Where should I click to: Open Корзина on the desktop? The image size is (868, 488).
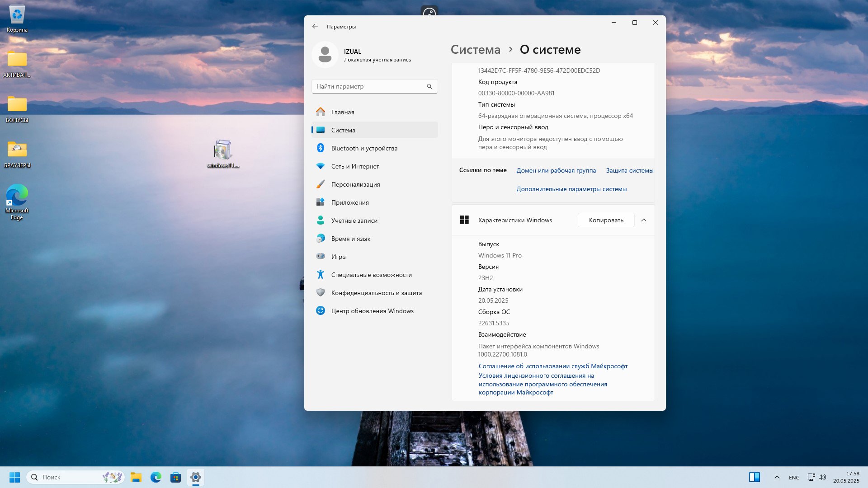[x=17, y=19]
